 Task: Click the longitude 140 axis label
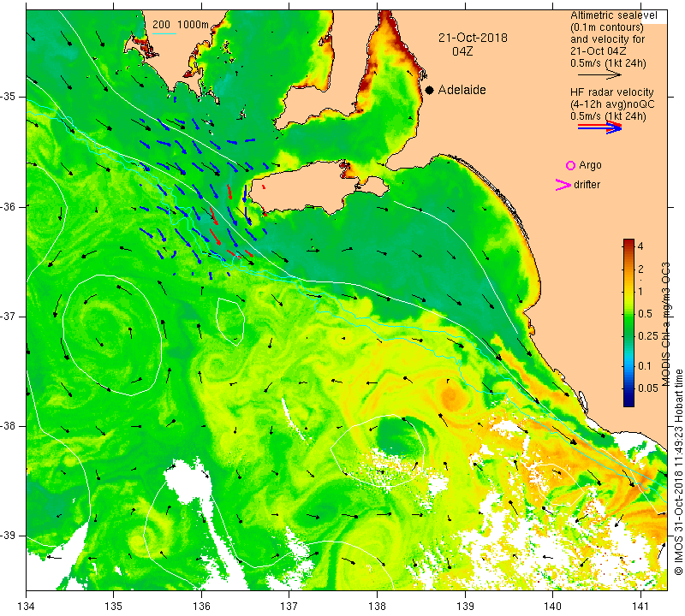click(552, 607)
